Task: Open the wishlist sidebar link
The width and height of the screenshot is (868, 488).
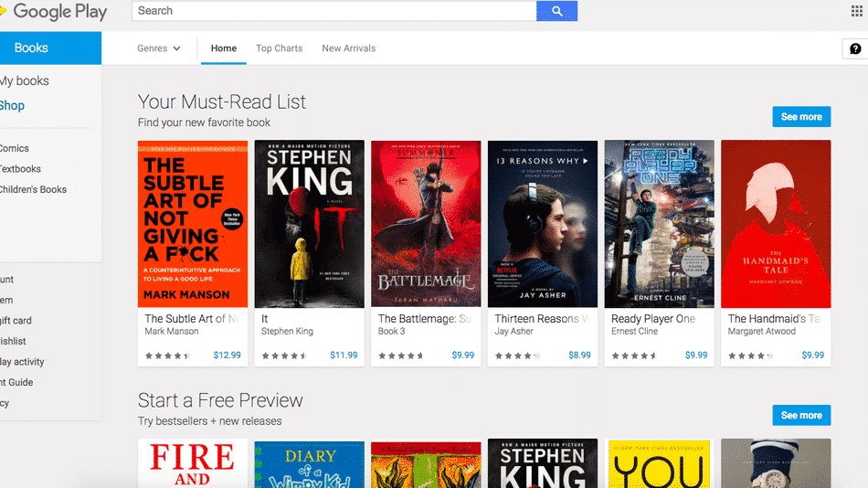Action: coord(14,341)
